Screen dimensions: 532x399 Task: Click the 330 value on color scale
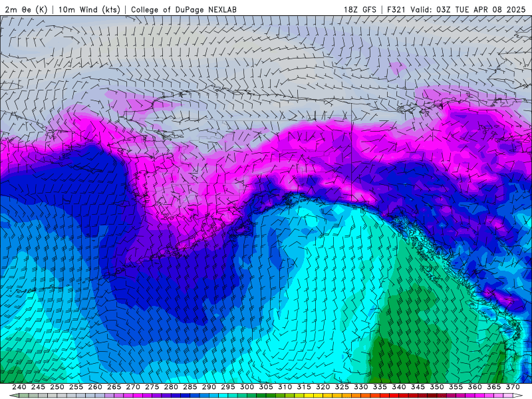tap(361, 387)
